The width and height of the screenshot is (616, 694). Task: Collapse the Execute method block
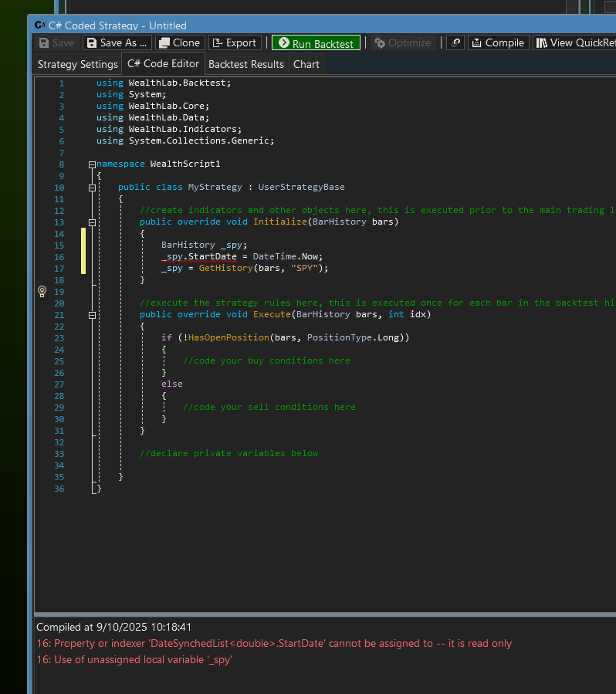pyautogui.click(x=92, y=315)
